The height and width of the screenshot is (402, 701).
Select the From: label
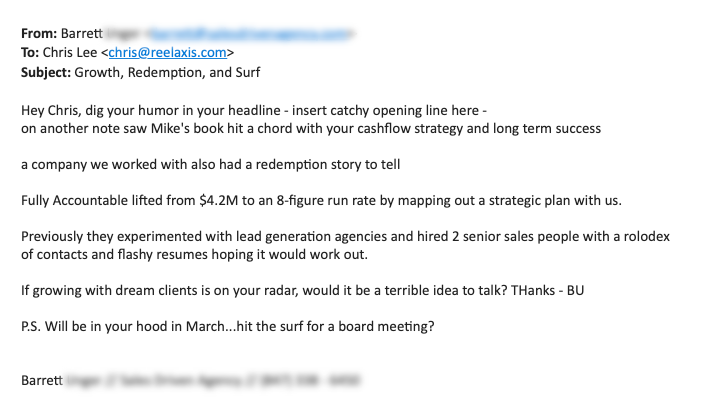click(x=39, y=34)
